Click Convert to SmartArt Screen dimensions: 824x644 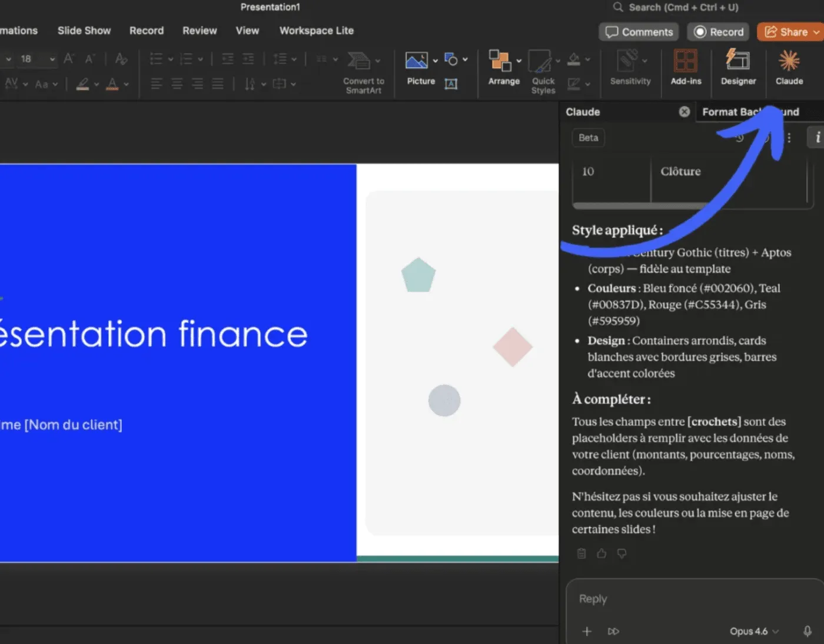[x=363, y=72]
